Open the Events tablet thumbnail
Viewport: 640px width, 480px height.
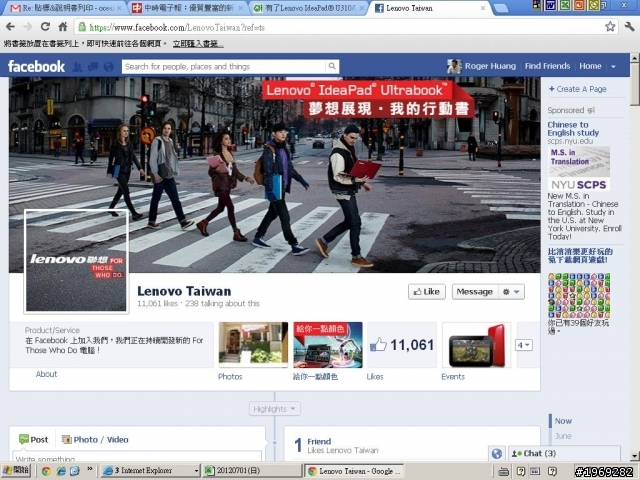[x=476, y=344]
